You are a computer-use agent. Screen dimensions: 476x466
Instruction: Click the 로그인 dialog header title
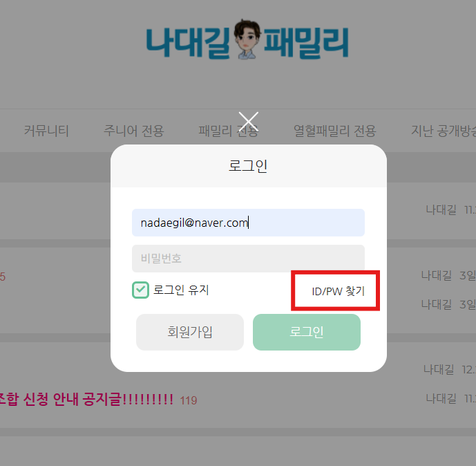(248, 166)
